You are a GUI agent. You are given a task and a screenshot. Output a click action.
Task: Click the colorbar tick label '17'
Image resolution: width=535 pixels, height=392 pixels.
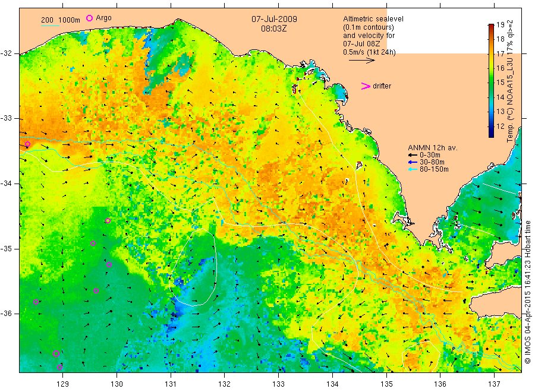501,53
